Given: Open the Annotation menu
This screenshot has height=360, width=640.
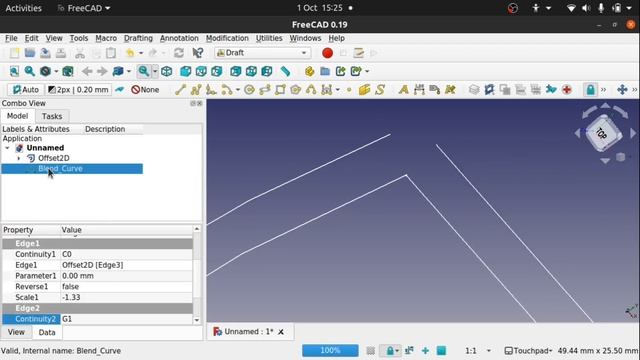Looking at the screenshot, I should point(179,38).
